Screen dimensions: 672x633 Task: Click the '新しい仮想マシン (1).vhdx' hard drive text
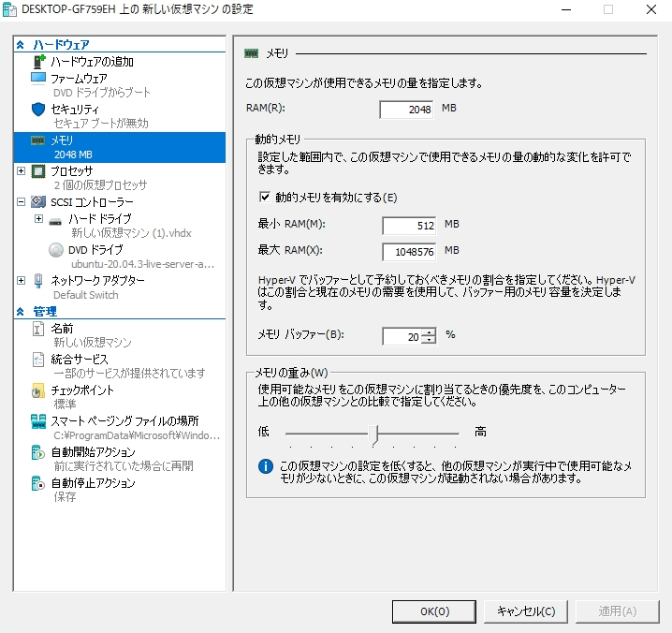(131, 233)
